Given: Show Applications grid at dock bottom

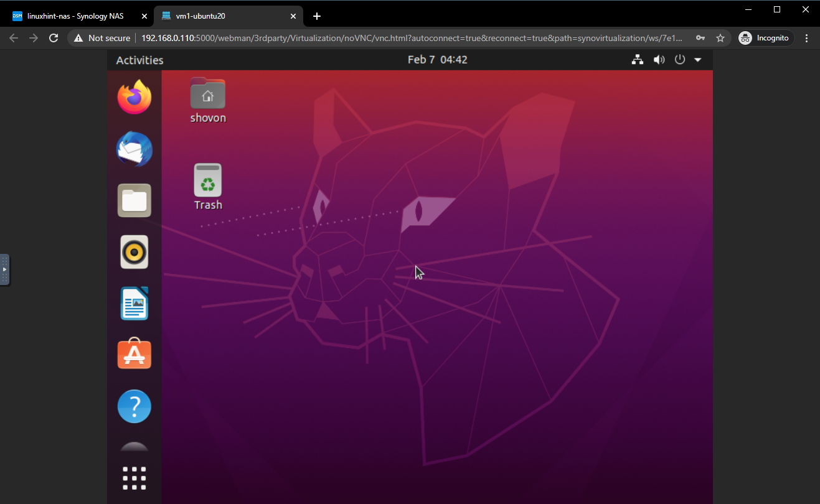Looking at the screenshot, I should (x=134, y=478).
